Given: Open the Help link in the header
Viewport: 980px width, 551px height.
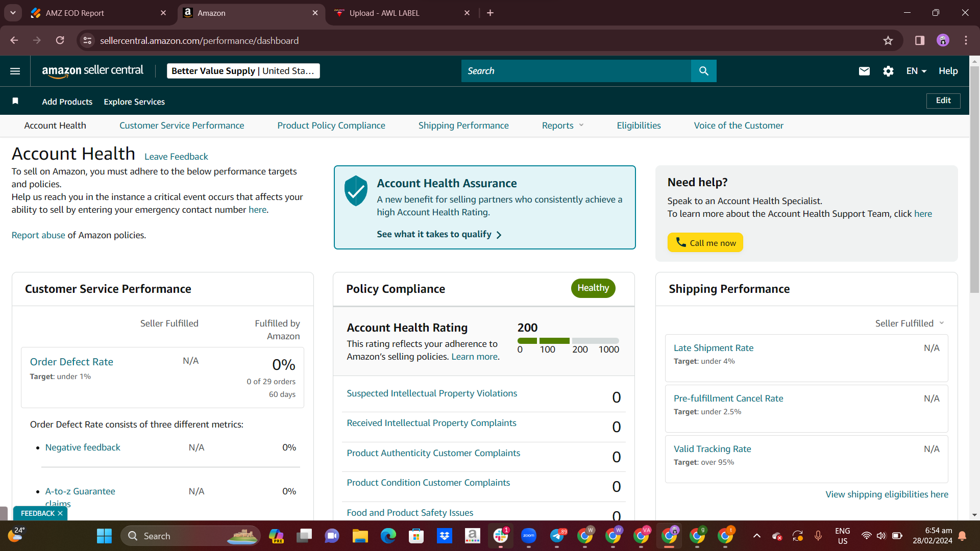Looking at the screenshot, I should tap(948, 71).
